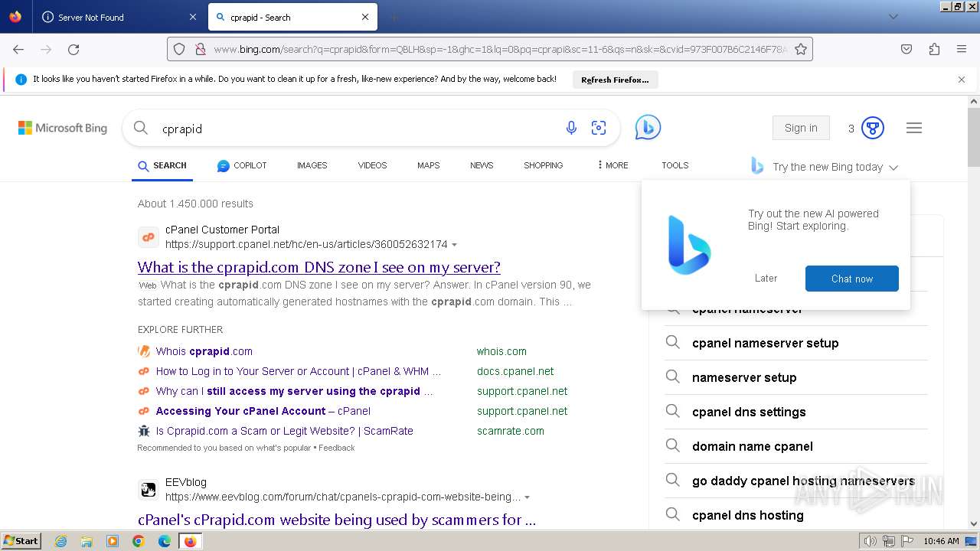The image size is (980, 551).
Task: Open Save to Pocket icon
Action: coord(906,49)
